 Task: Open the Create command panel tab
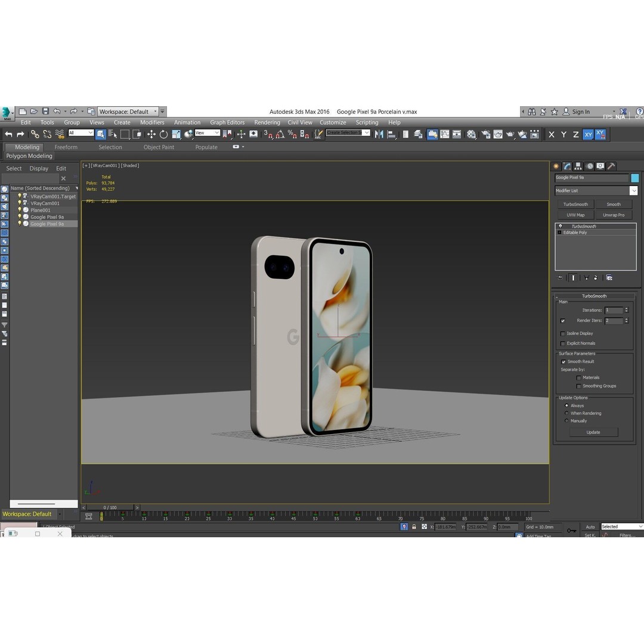[556, 166]
